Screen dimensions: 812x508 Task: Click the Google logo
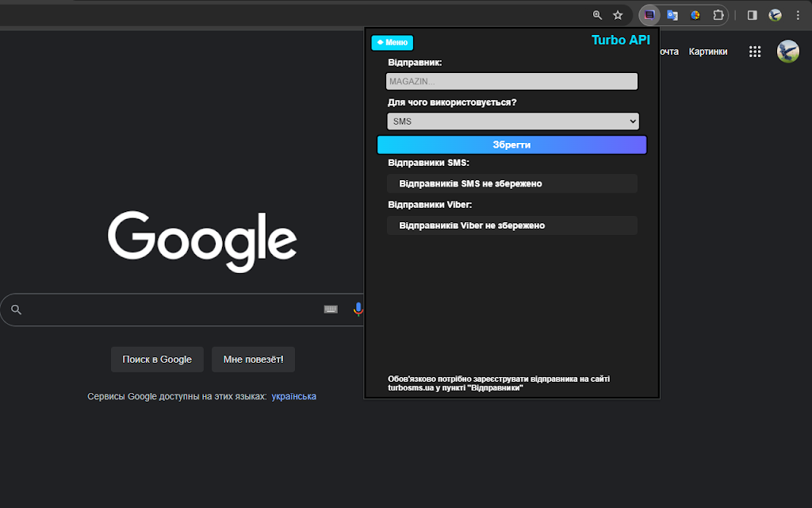(202, 241)
